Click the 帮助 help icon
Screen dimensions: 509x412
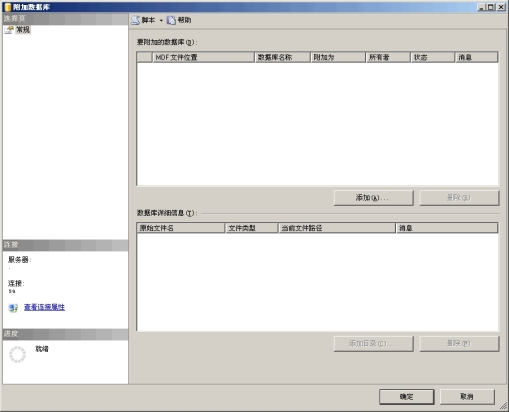point(171,20)
